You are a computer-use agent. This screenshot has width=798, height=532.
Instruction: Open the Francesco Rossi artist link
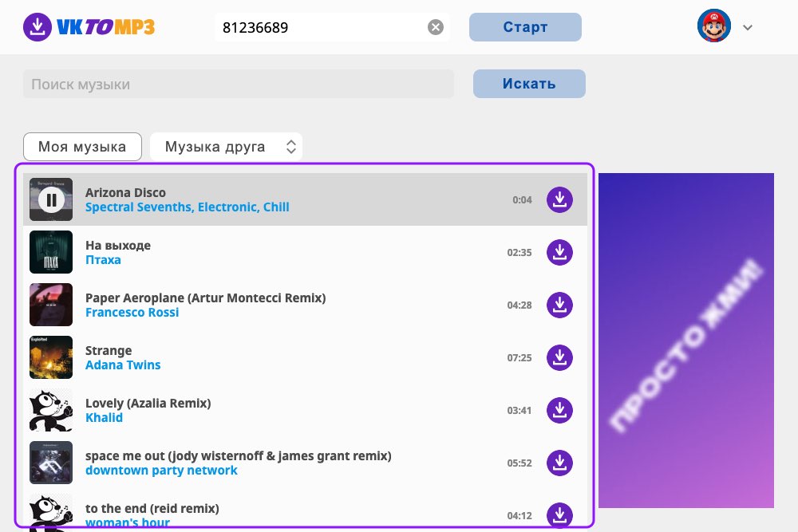point(132,313)
